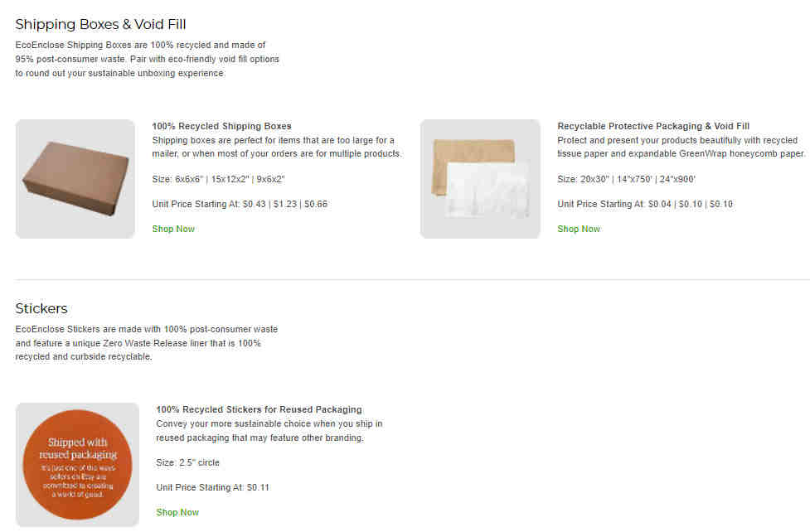Click the shipping boxes size line 6x6x6

219,179
